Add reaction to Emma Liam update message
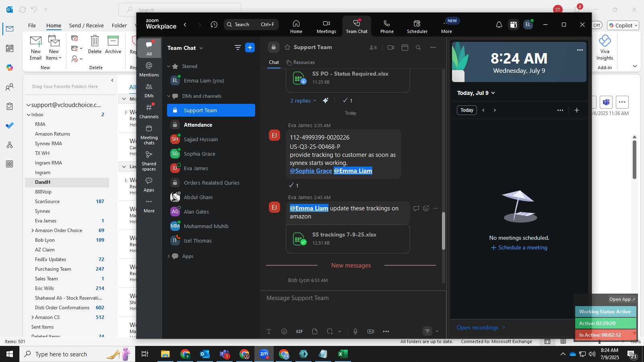This screenshot has height=362, width=644. tap(426, 208)
